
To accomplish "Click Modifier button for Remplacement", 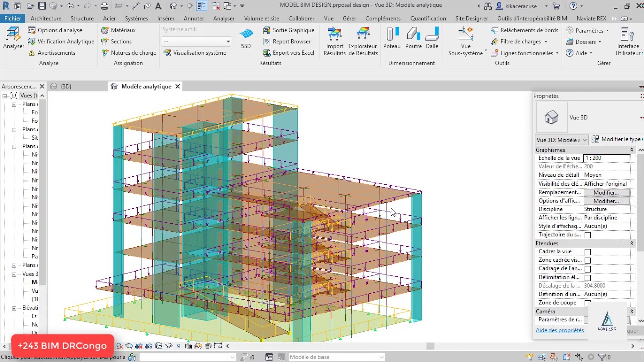I will coord(606,192).
